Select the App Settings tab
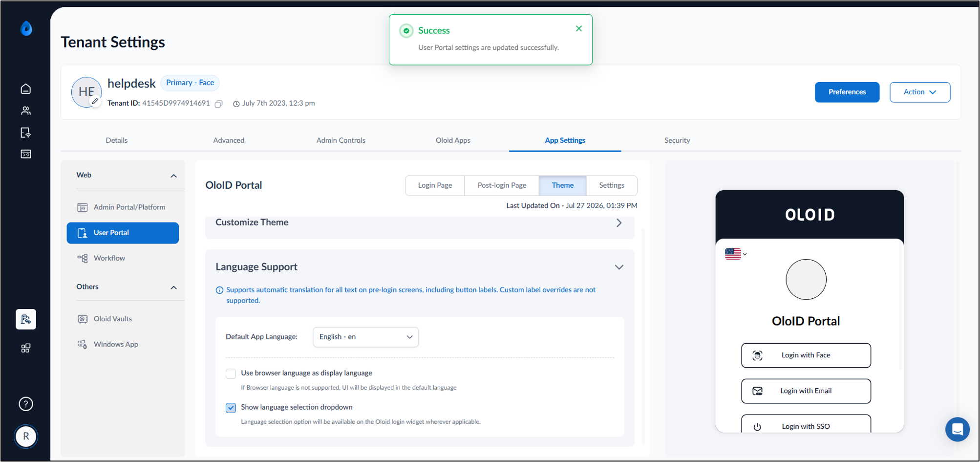Image resolution: width=980 pixels, height=462 pixels. coord(565,140)
